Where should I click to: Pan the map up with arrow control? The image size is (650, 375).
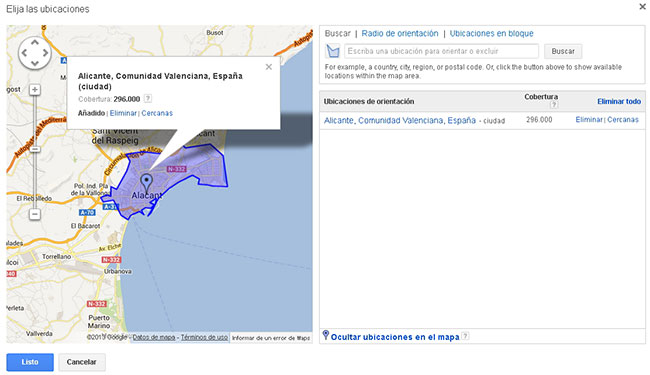pos(35,42)
